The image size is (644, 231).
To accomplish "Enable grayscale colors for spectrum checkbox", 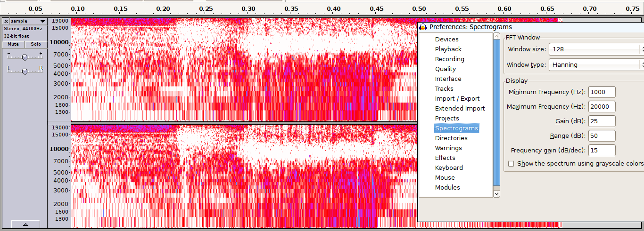I will click(511, 164).
